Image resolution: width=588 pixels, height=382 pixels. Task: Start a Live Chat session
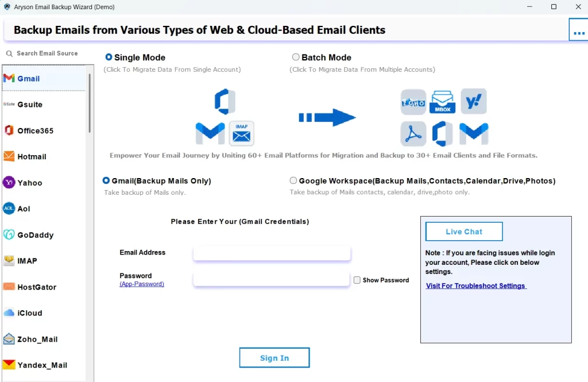pyautogui.click(x=463, y=231)
